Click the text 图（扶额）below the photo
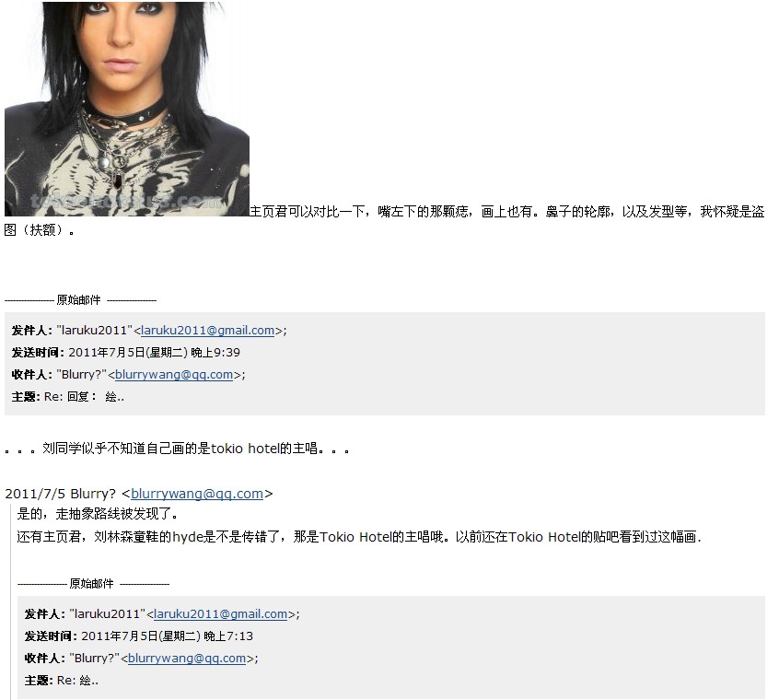 coord(40,230)
